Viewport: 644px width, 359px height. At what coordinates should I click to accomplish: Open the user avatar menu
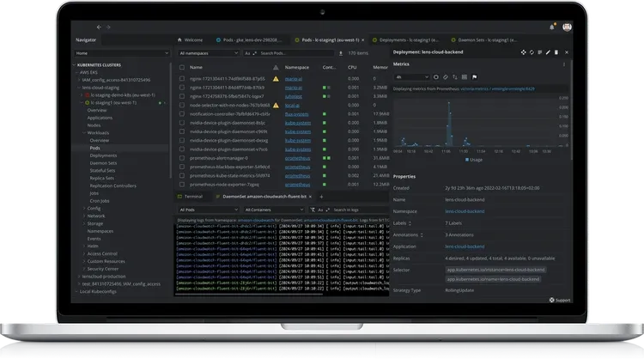coord(567,27)
